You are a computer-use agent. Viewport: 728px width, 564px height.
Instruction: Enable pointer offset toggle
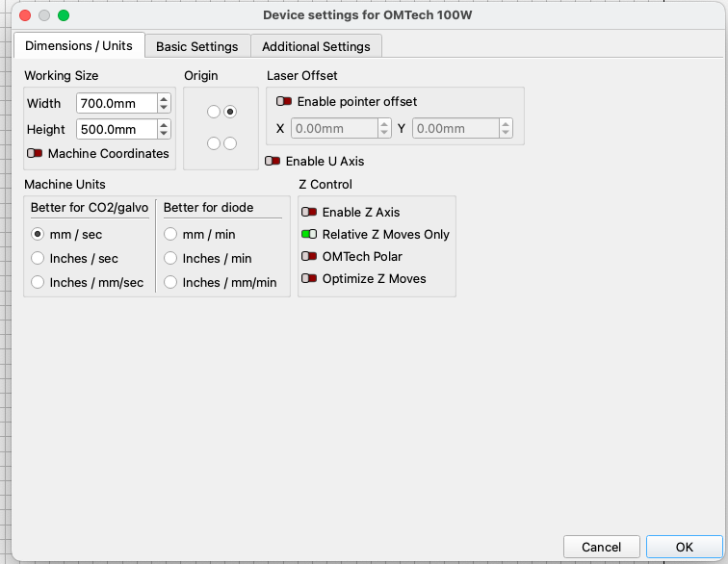[284, 101]
